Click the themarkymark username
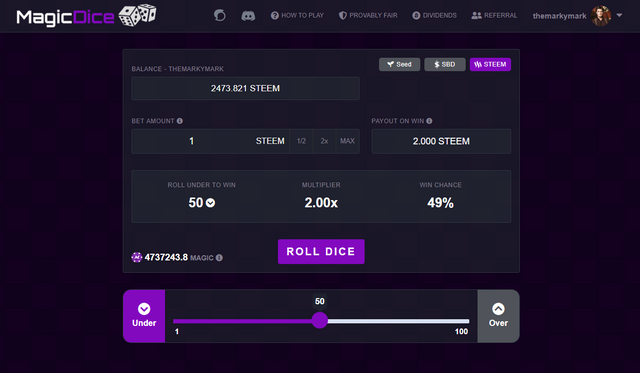Viewport: 640px width, 373px height. pos(559,16)
